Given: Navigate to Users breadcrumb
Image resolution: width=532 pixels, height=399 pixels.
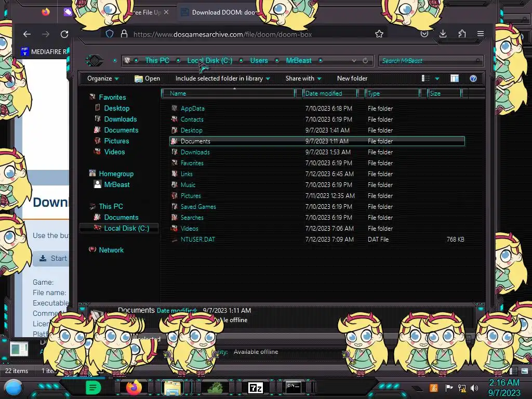Looking at the screenshot, I should pos(259,60).
